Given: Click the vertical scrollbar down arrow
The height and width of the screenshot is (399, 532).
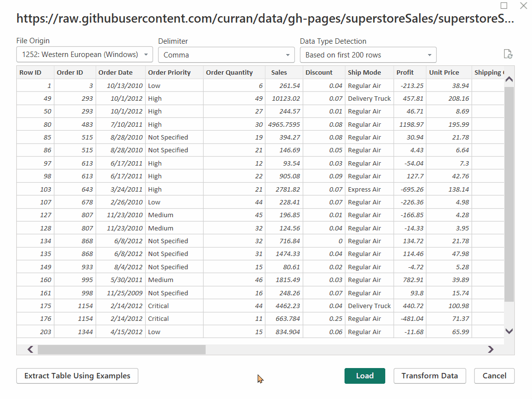Looking at the screenshot, I should pyautogui.click(x=509, y=331).
